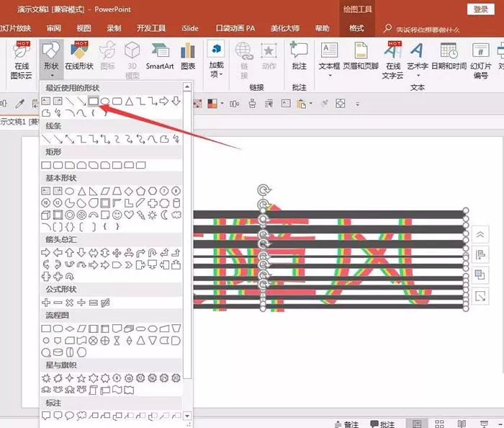Toggle 批注 comments in status bar

pos(382,424)
